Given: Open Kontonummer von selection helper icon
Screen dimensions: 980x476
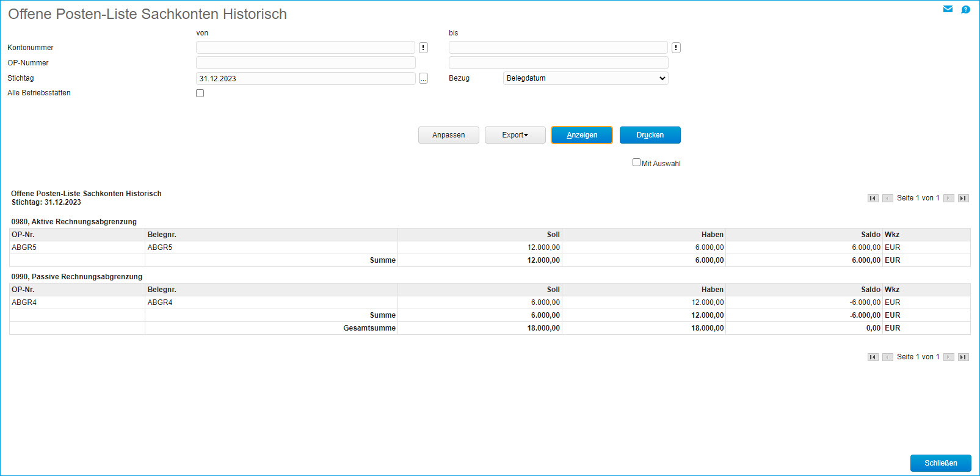Looking at the screenshot, I should pos(423,48).
